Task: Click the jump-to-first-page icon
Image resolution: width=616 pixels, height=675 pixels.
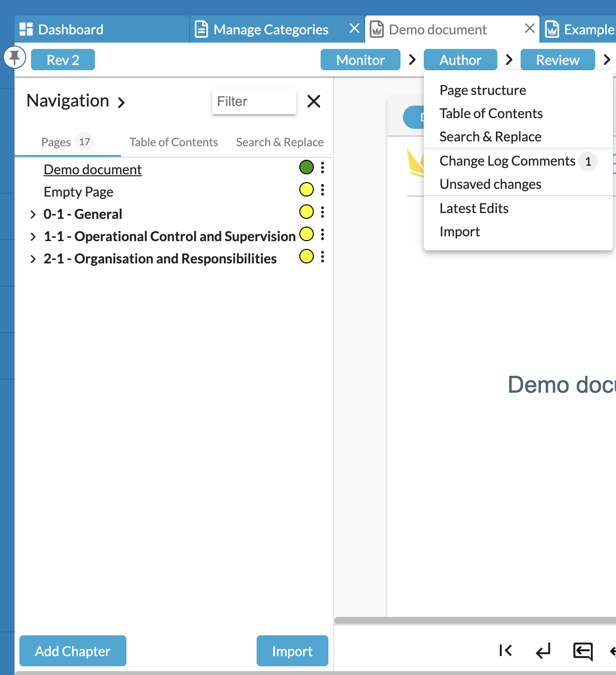Action: [x=505, y=651]
